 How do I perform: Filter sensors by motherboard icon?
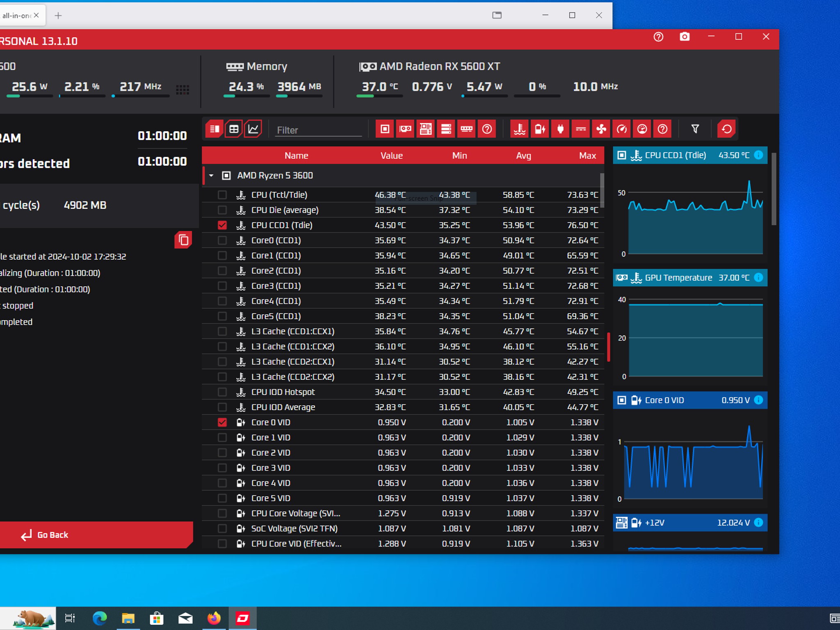(x=426, y=129)
